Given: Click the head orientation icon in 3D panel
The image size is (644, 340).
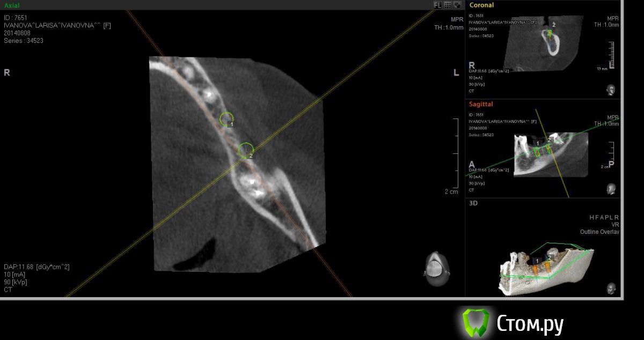Looking at the screenshot, I should pos(611,289).
